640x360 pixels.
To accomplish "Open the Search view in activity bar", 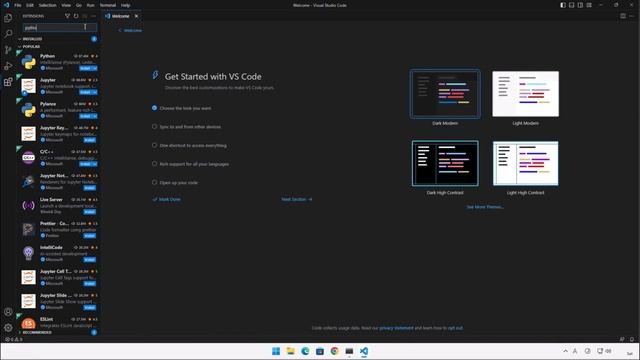I will [x=8, y=33].
